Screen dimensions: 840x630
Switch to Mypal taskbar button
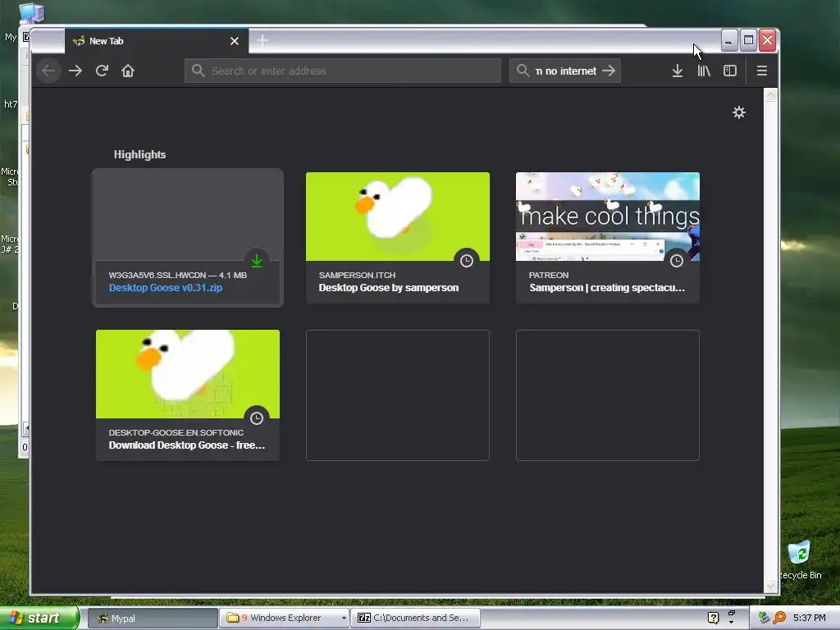pos(152,619)
